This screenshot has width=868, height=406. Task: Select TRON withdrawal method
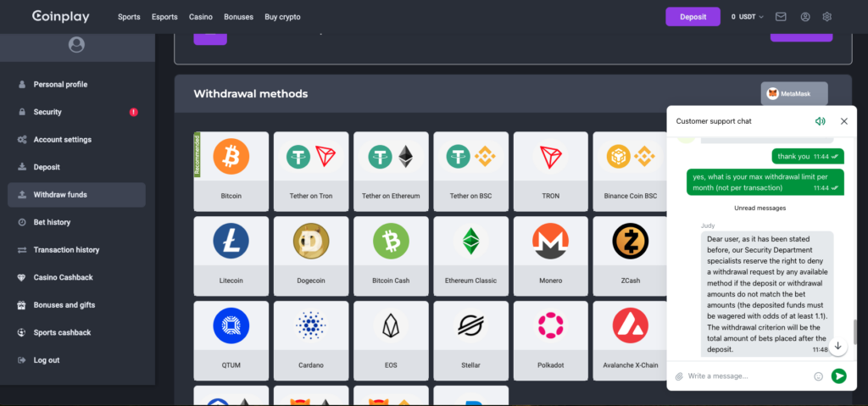(551, 171)
